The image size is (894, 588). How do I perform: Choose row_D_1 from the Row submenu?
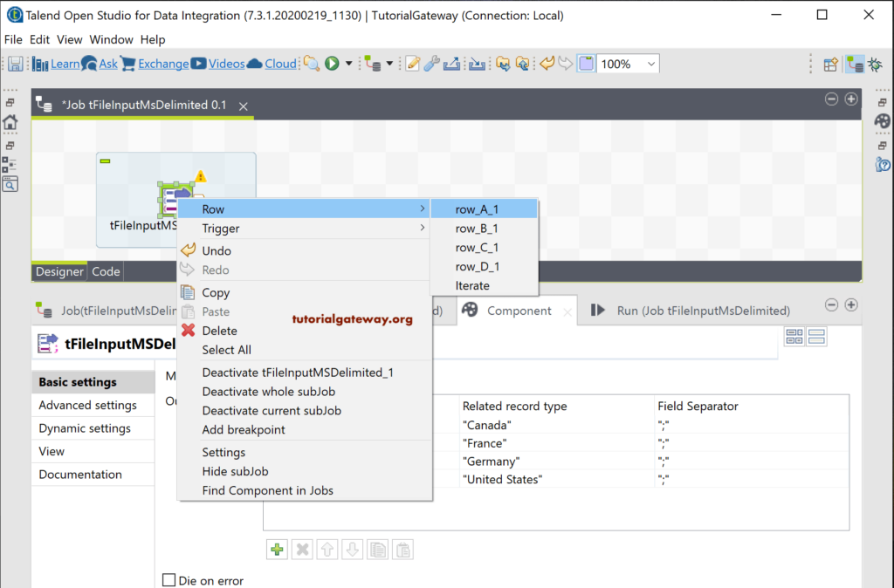pos(484,267)
